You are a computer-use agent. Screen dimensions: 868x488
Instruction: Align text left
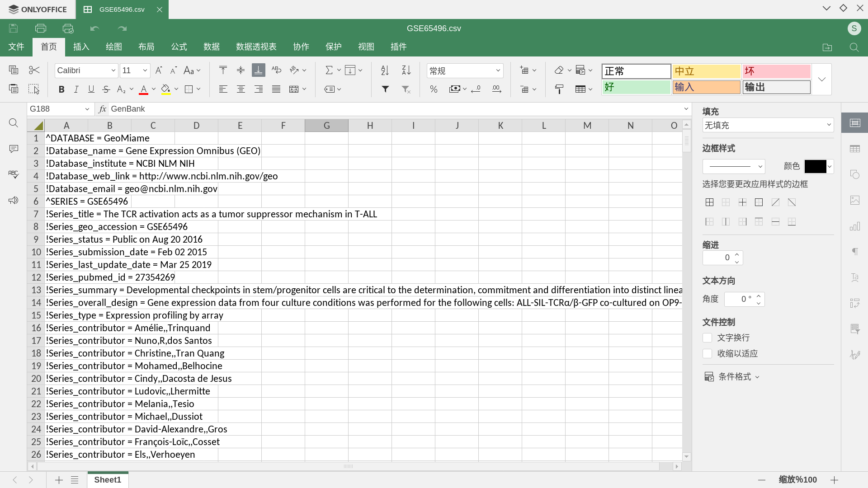[223, 89]
